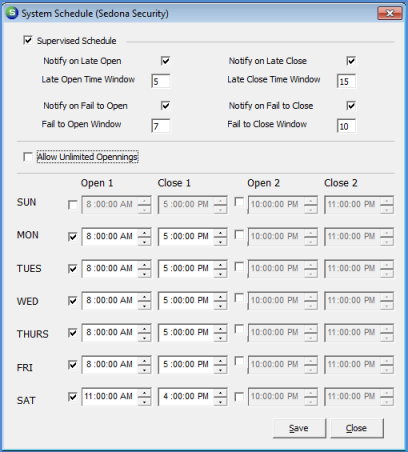Click the Sedona S icon in title bar
The image size is (408, 452).
[x=12, y=13]
